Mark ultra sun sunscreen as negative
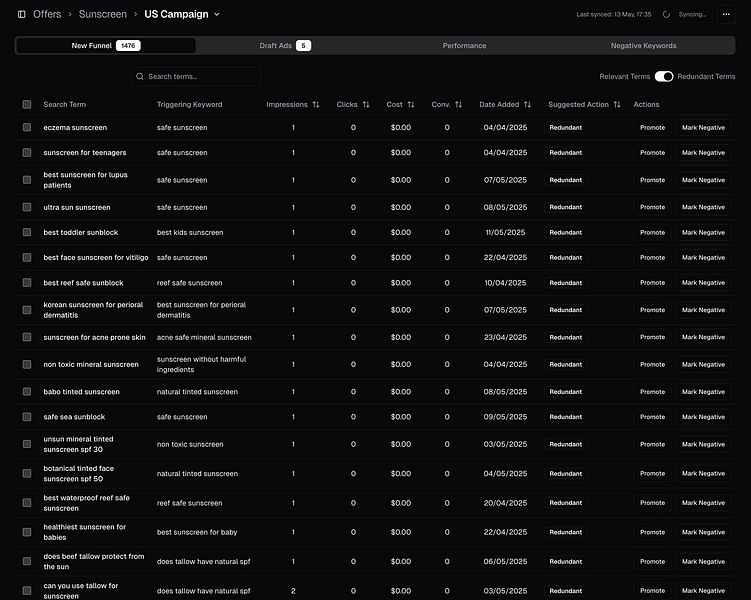This screenshot has width=751, height=600. (703, 207)
